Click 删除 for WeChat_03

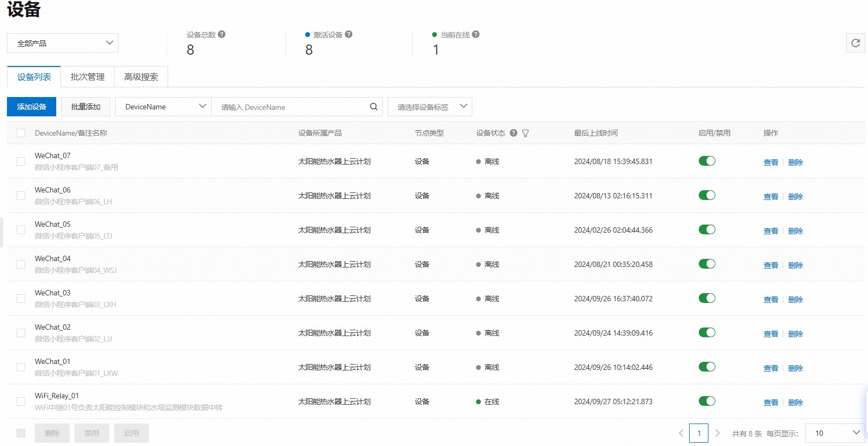click(x=795, y=299)
